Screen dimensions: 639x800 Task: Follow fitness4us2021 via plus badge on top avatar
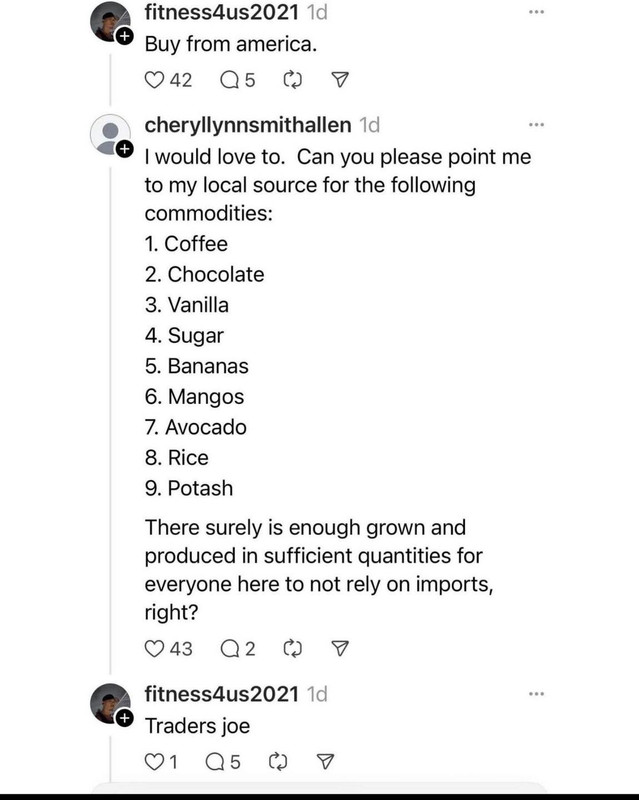[x=124, y=37]
